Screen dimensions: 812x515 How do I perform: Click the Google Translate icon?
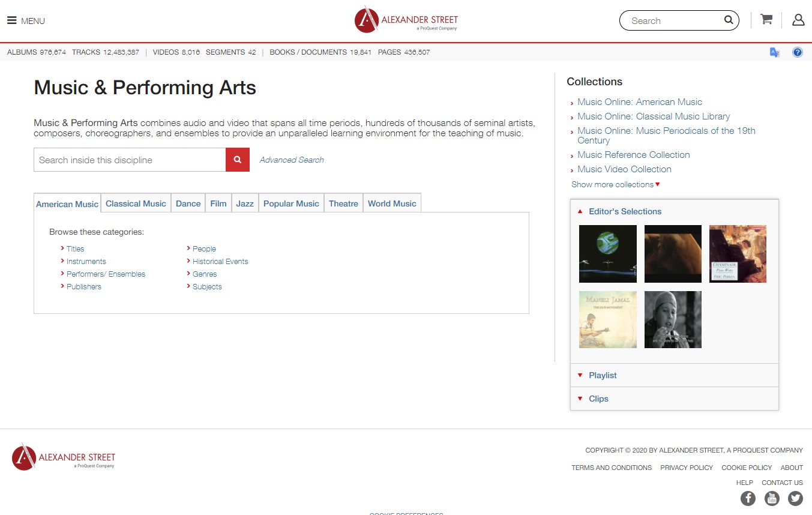pyautogui.click(x=775, y=52)
